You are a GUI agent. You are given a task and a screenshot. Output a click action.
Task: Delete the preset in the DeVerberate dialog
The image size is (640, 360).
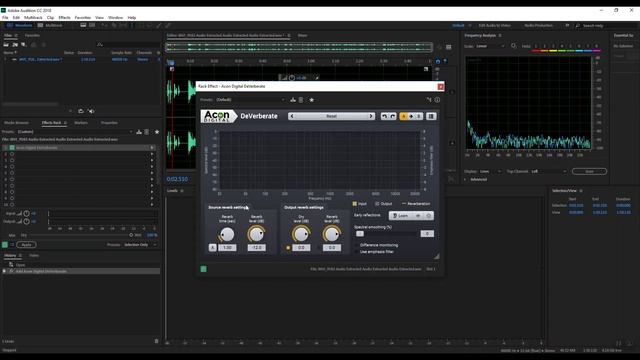(x=301, y=100)
